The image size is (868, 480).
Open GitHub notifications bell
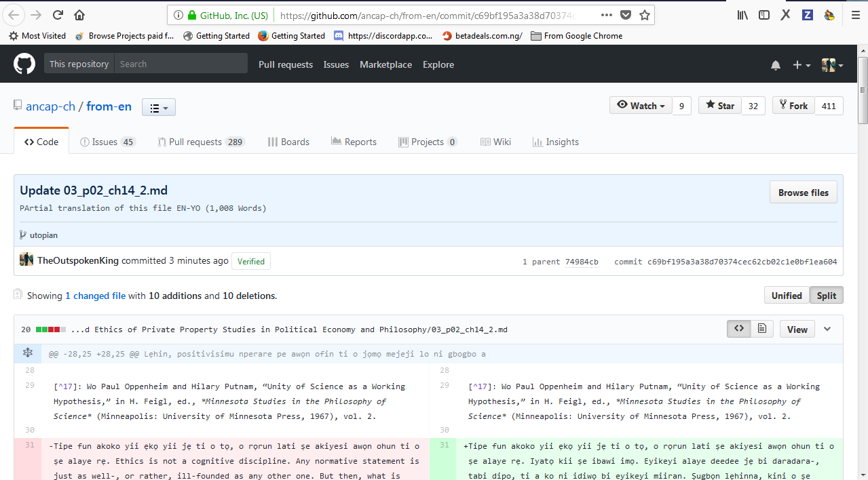point(776,65)
